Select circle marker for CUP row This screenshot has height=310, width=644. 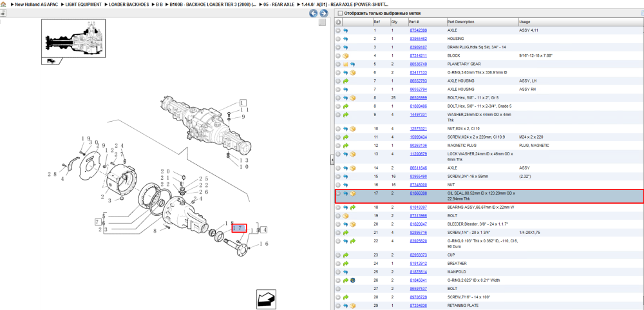coord(338,255)
